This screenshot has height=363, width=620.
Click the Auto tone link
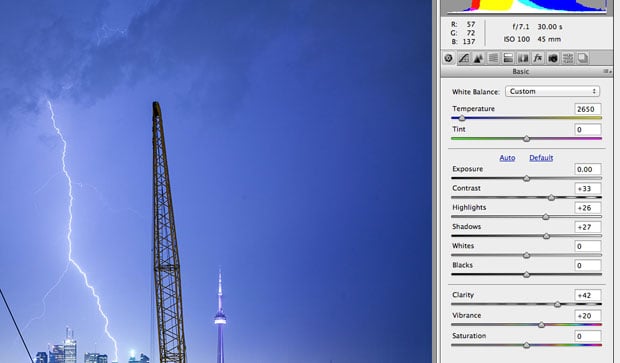[507, 158]
